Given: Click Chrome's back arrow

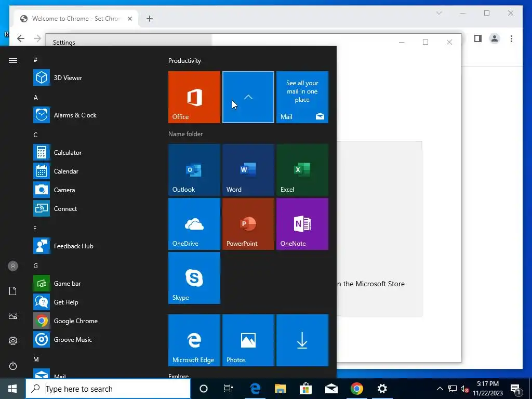Looking at the screenshot, I should [21, 38].
